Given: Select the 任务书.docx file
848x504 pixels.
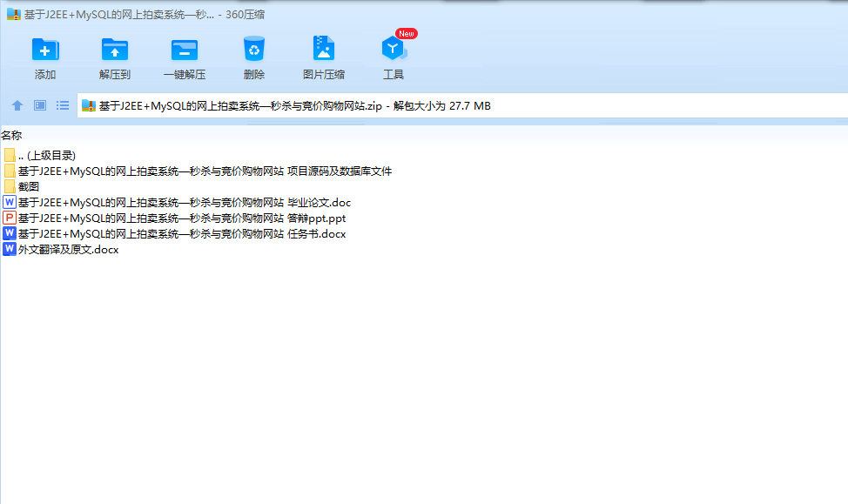Looking at the screenshot, I should coord(174,234).
